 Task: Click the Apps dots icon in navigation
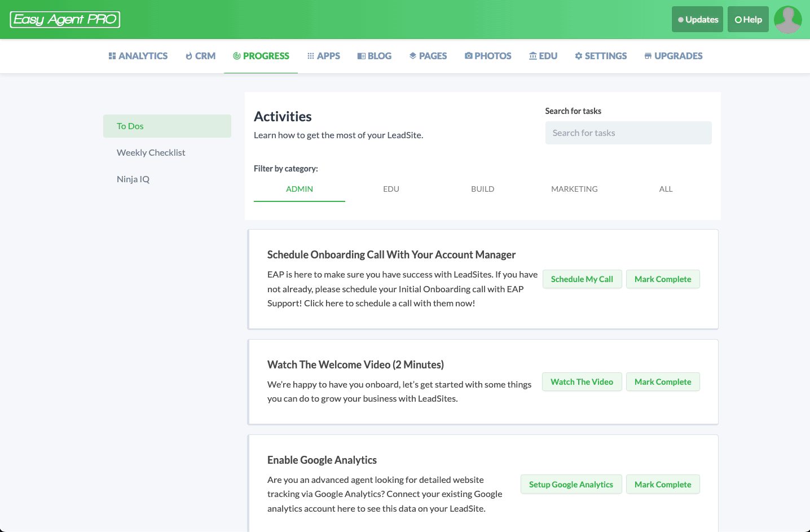311,56
